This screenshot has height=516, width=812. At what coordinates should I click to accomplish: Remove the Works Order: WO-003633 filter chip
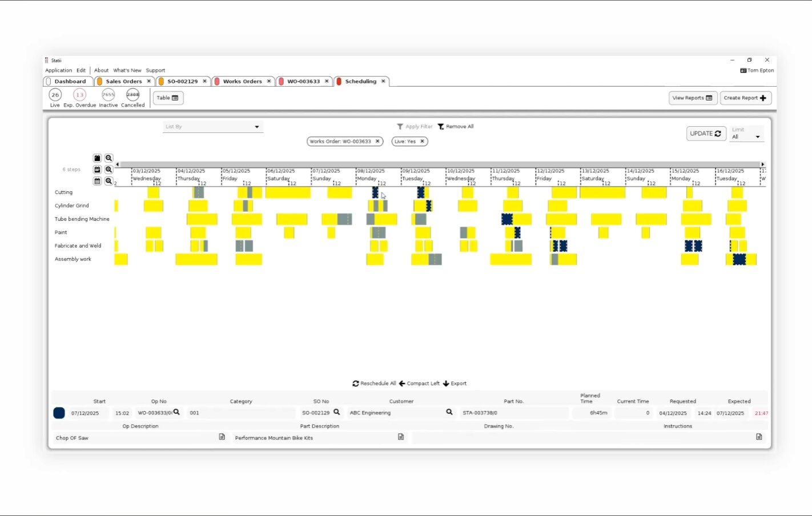[x=377, y=142]
